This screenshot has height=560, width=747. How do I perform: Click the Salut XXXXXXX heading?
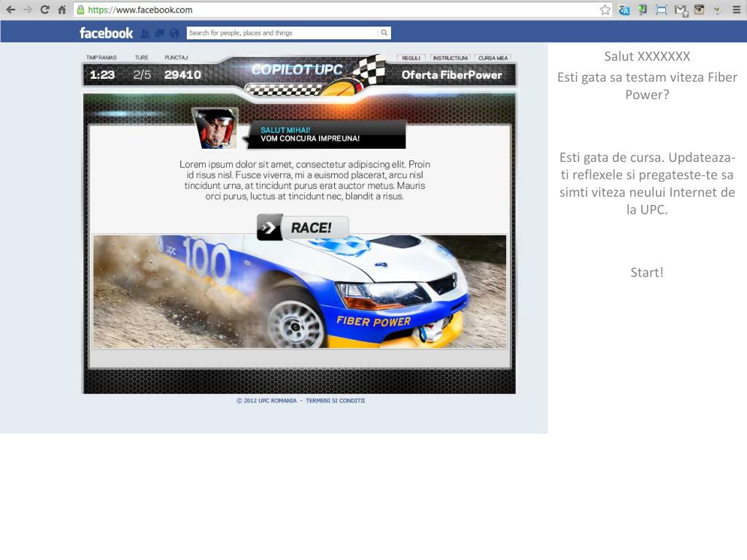pos(647,56)
